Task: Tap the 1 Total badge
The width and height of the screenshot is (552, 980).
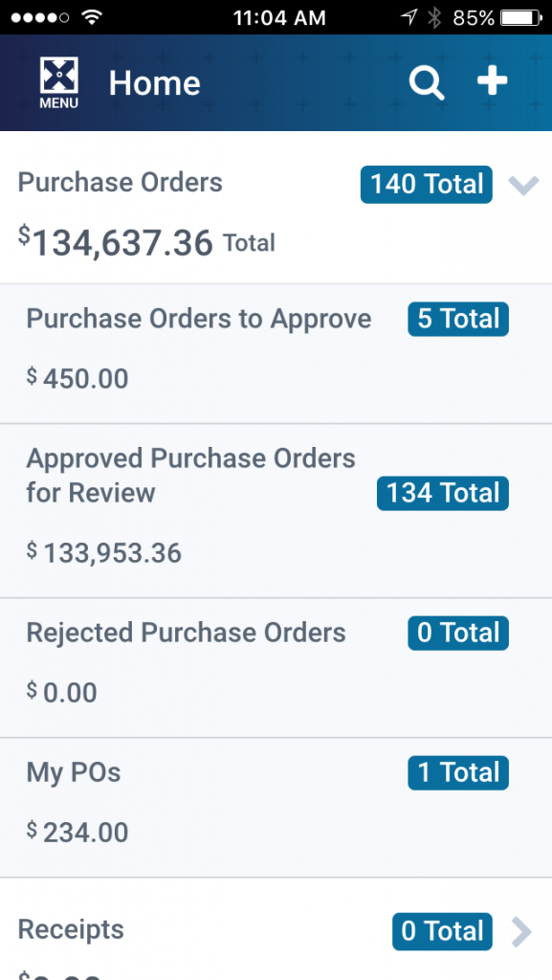Action: [458, 772]
